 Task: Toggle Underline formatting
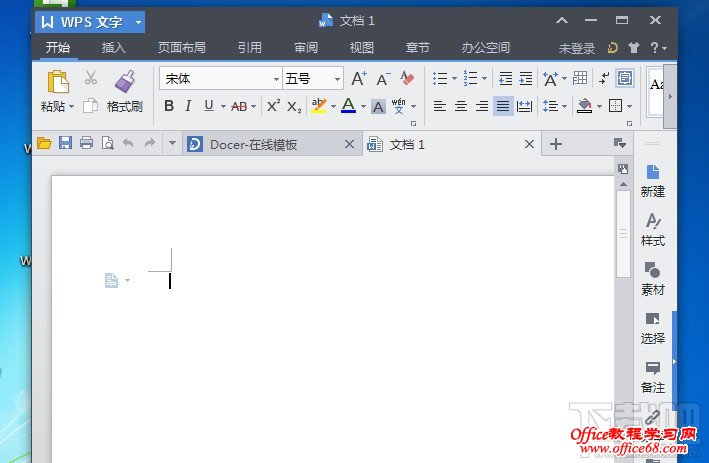tap(208, 106)
